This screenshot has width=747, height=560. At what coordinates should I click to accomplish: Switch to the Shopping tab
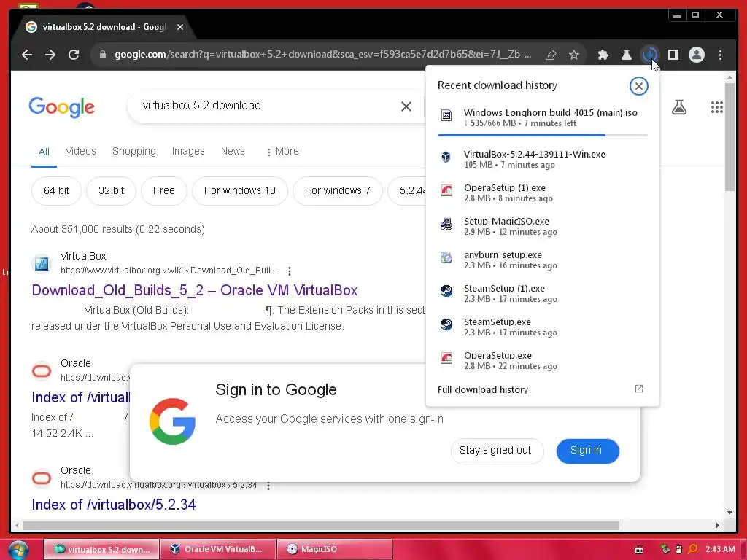pos(134,151)
